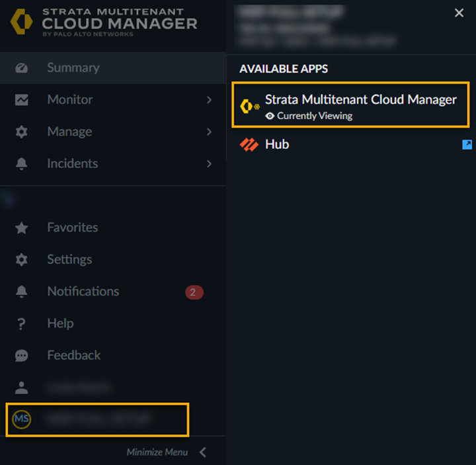
Task: Open the Settings menu item
Action: [x=69, y=259]
